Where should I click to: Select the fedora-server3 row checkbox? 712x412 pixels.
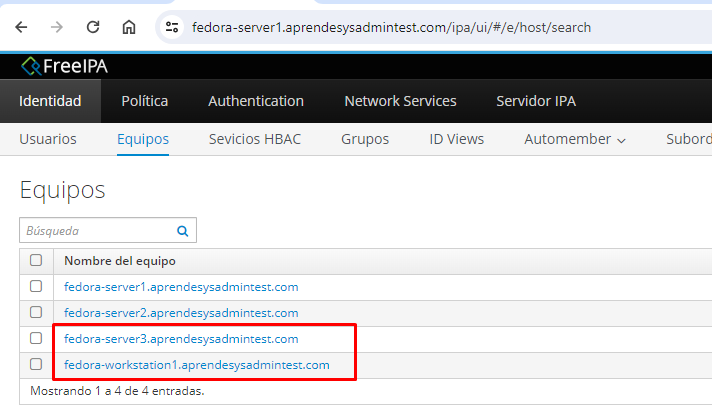pos(36,339)
